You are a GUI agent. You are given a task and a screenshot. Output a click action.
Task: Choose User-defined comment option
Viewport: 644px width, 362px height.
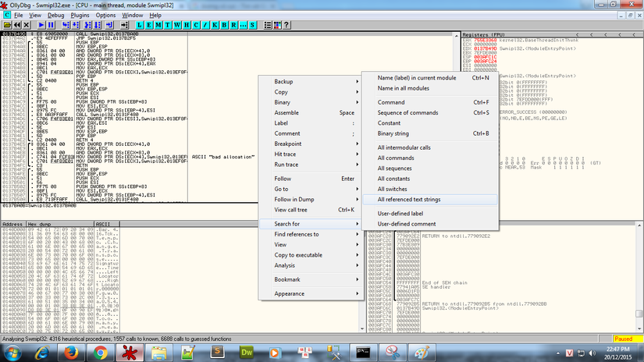(430, 224)
